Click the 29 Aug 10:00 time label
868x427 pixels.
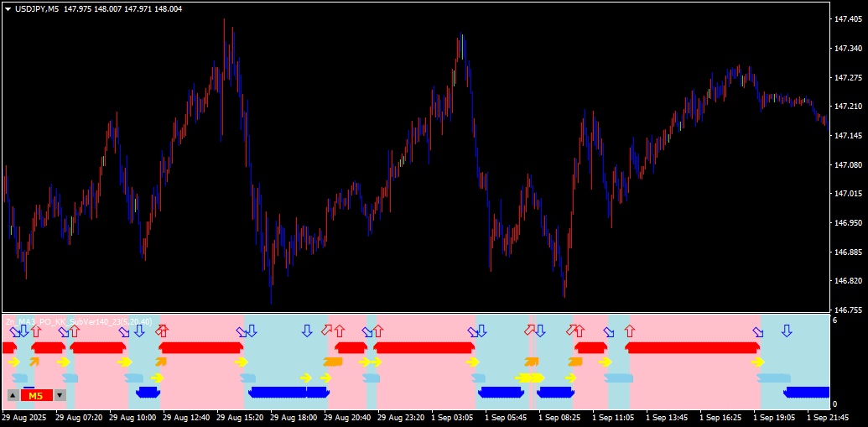click(x=133, y=417)
